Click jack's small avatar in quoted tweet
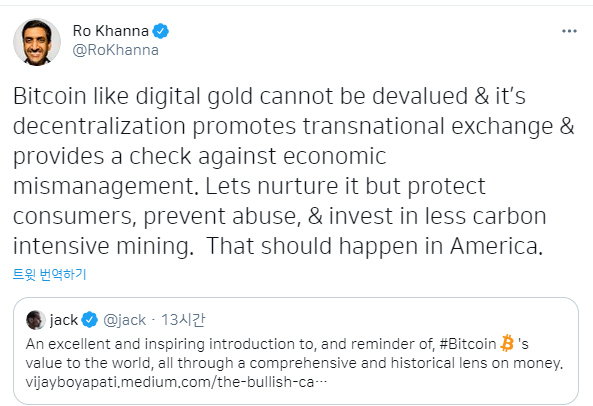Viewport: 593px width, 406px height. (x=36, y=320)
